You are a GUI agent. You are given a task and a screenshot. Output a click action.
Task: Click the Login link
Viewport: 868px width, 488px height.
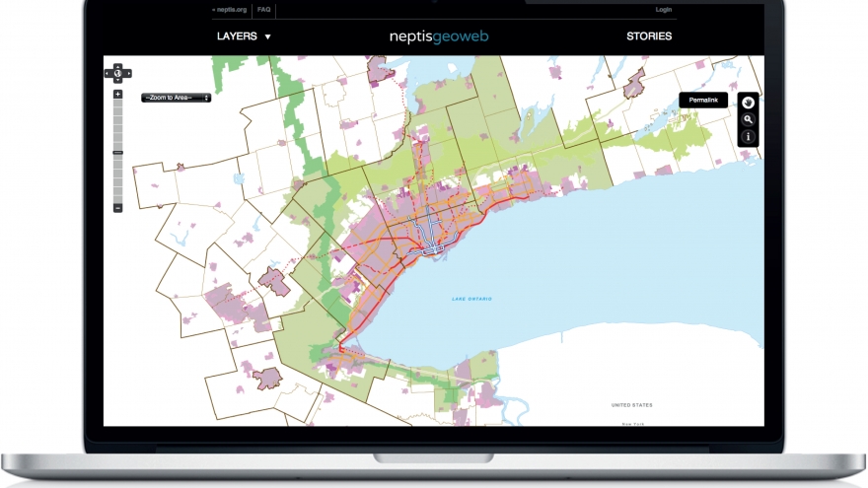663,10
